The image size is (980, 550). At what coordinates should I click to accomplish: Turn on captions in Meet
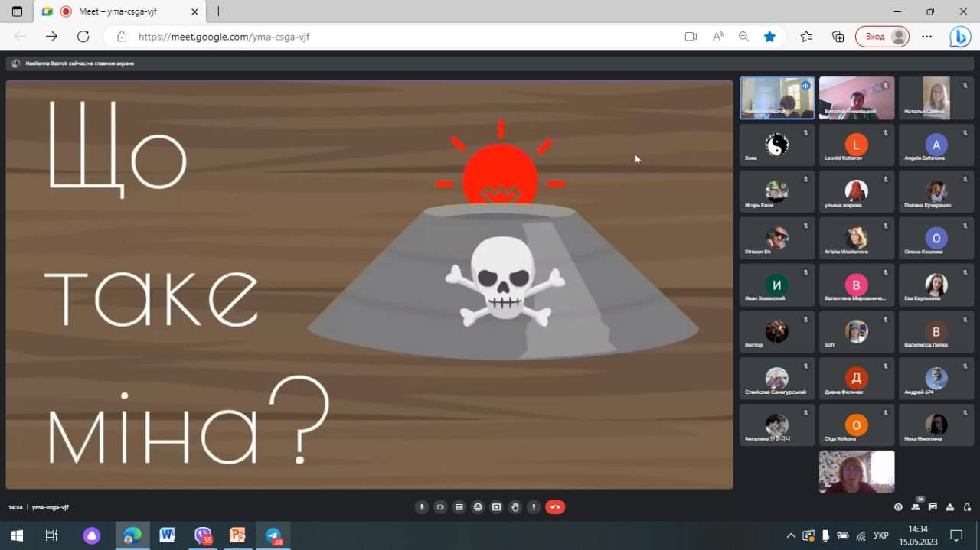pos(459,507)
